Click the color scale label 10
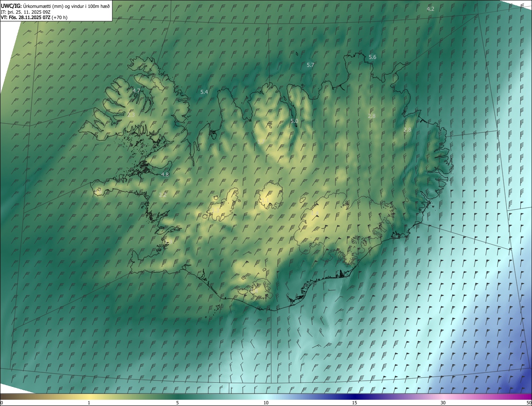This screenshot has width=532, height=406. tap(266, 403)
